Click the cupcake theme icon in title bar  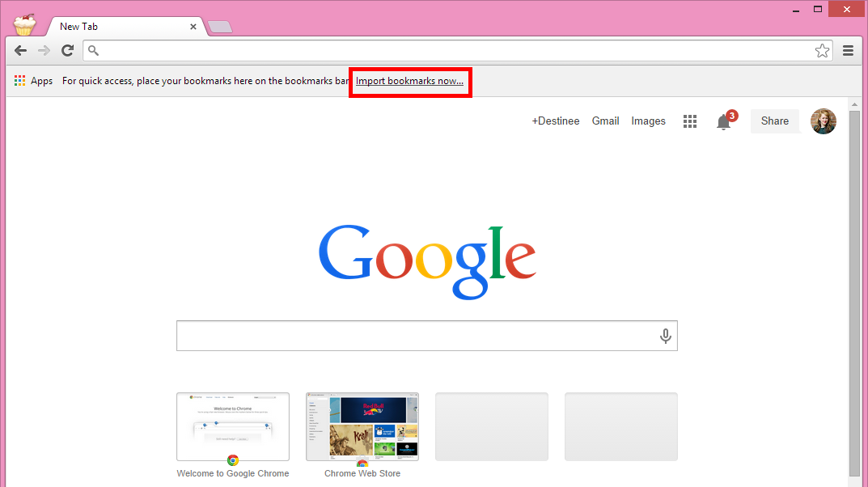[x=24, y=25]
